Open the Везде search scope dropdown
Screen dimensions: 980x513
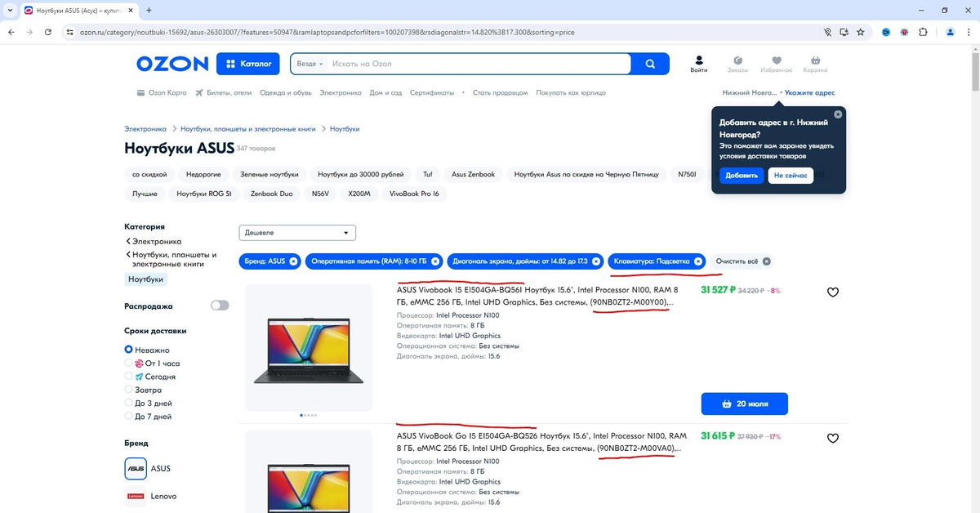coord(310,64)
